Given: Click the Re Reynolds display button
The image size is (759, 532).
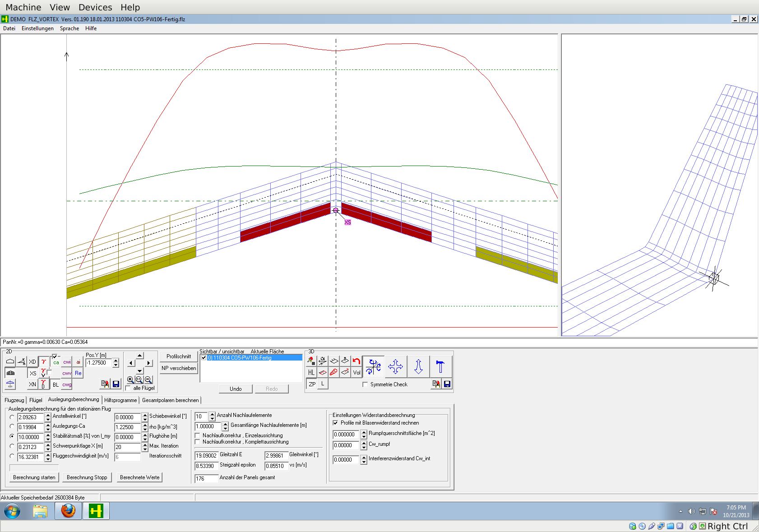Looking at the screenshot, I should tap(78, 373).
